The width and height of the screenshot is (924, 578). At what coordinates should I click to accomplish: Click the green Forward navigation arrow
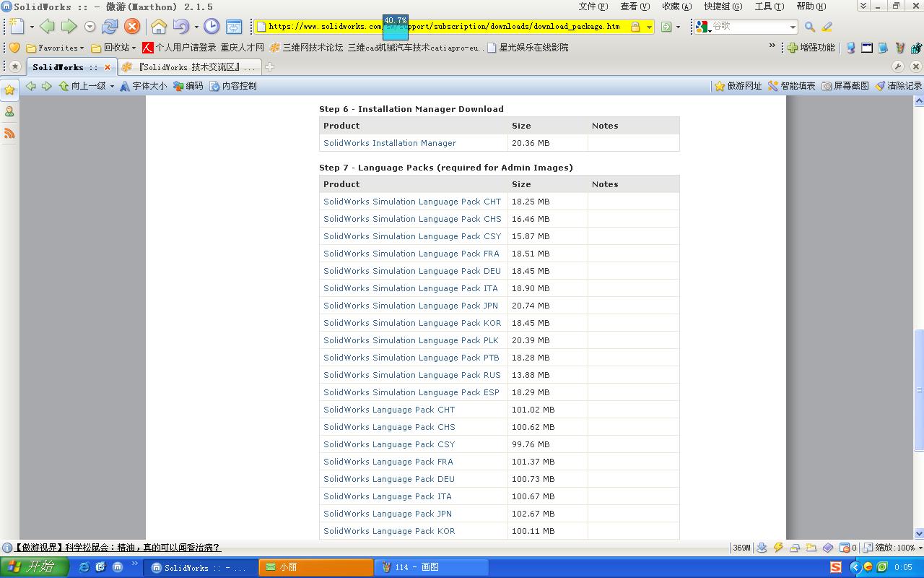pos(69,27)
